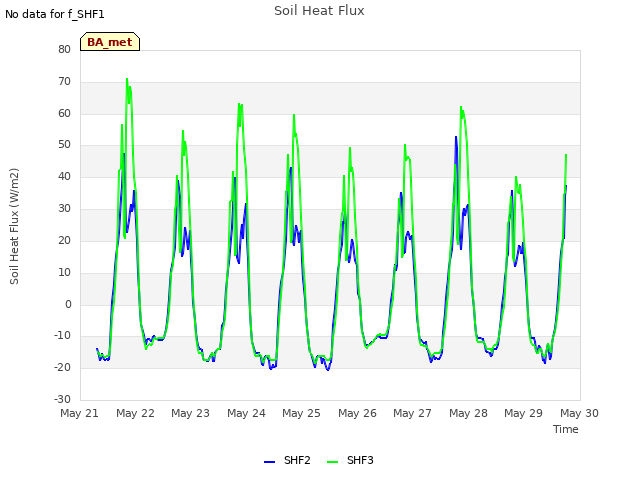
Task: Click the May 27 x-axis tick label
Action: point(412,413)
